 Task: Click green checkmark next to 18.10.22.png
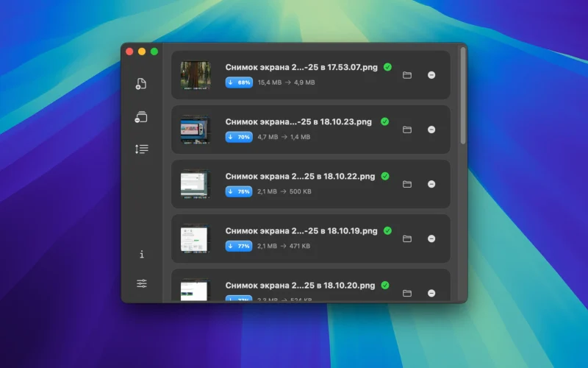coord(385,176)
